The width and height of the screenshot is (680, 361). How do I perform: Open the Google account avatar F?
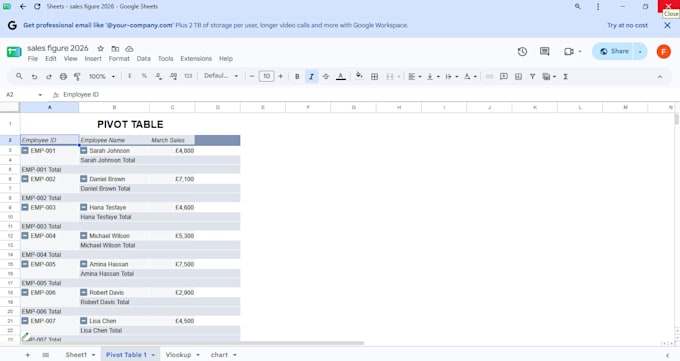(664, 52)
